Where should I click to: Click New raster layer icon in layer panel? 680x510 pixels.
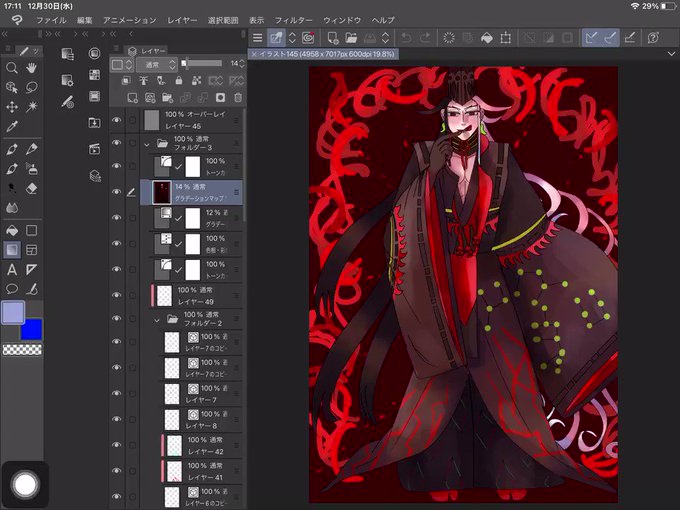click(x=132, y=98)
